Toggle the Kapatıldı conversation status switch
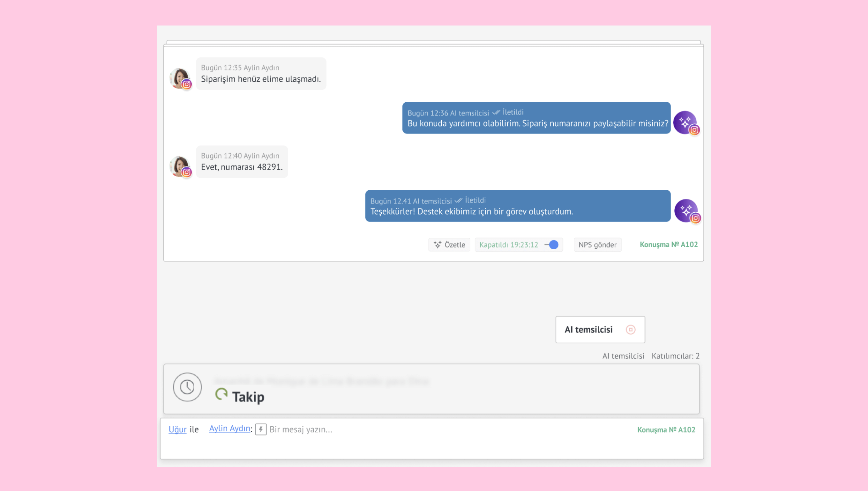The width and height of the screenshot is (868, 491). pos(552,245)
